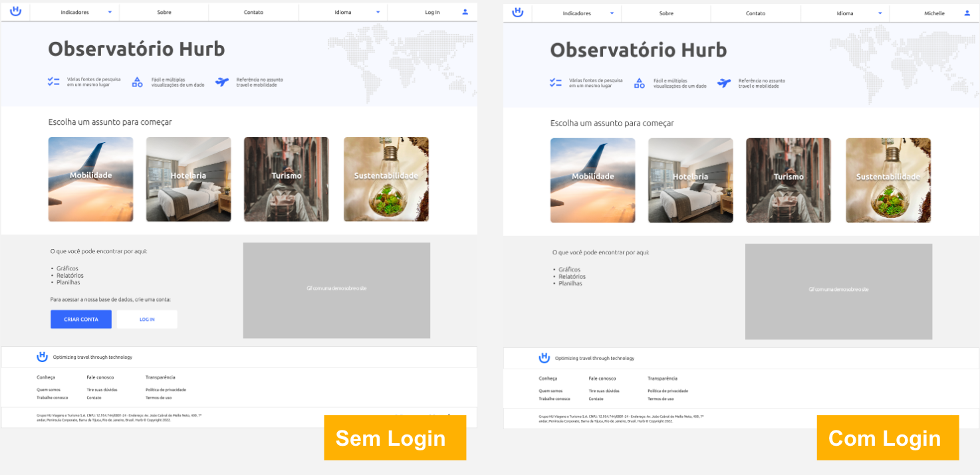Open the Turismo card in Sem Login mockup
980x475 pixels.
(x=287, y=179)
